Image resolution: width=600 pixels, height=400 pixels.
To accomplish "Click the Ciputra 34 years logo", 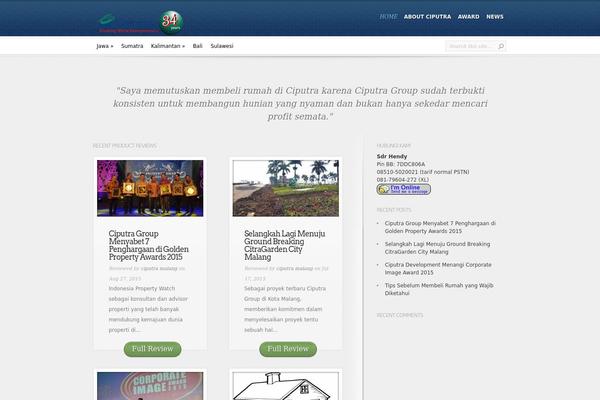I will click(x=140, y=22).
